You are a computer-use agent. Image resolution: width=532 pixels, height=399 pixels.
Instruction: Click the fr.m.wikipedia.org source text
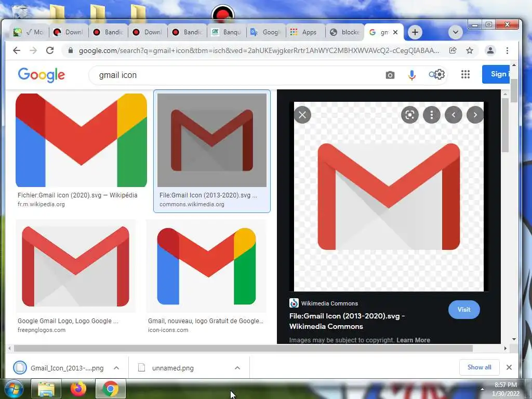(x=41, y=204)
